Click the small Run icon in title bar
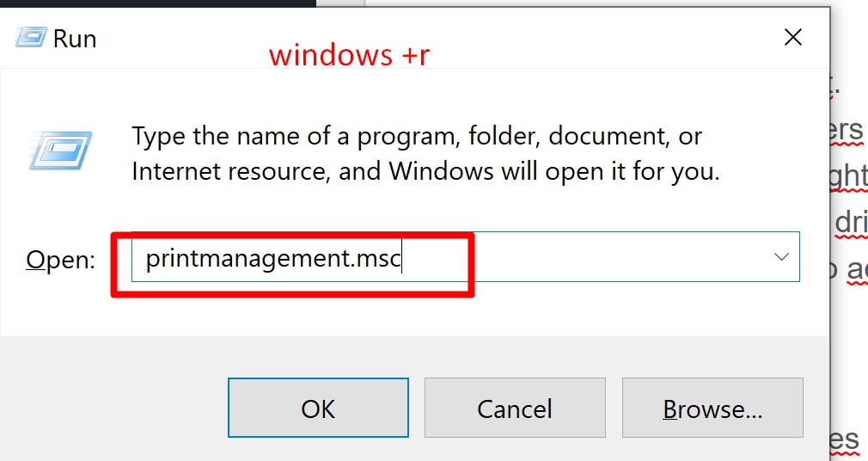Viewport: 868px width, 461px height. (x=31, y=38)
